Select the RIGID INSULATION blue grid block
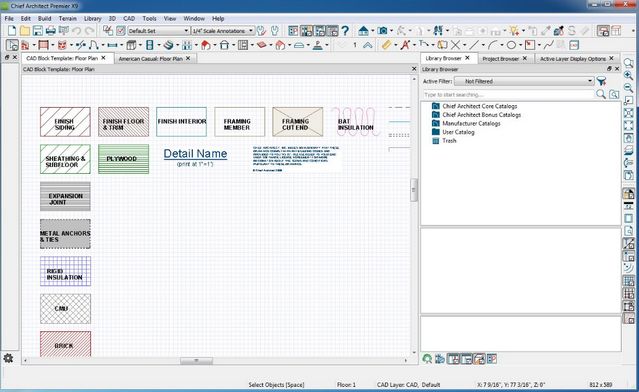Screen dimensions: 639x392 (x=65, y=271)
